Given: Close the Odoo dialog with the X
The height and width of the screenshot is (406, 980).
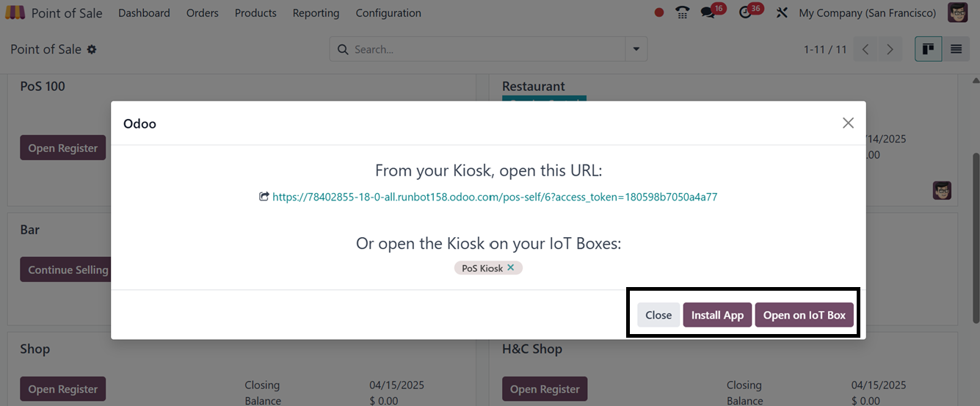Looking at the screenshot, I should coord(848,123).
